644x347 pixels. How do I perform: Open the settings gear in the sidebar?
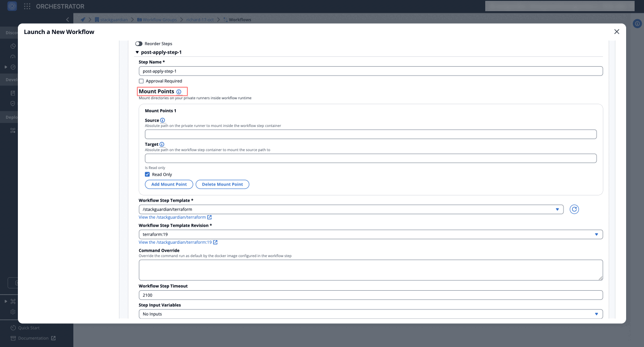click(13, 312)
